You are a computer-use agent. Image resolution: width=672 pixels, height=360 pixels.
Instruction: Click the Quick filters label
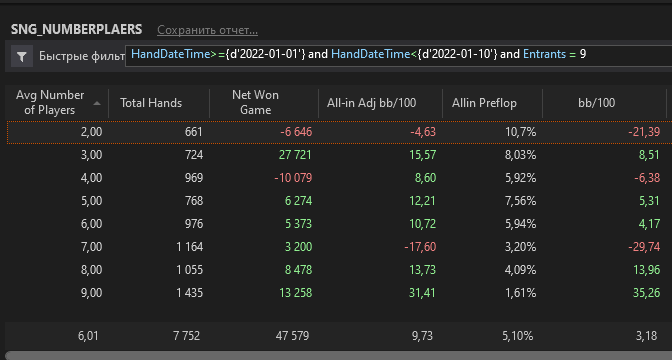click(x=81, y=56)
